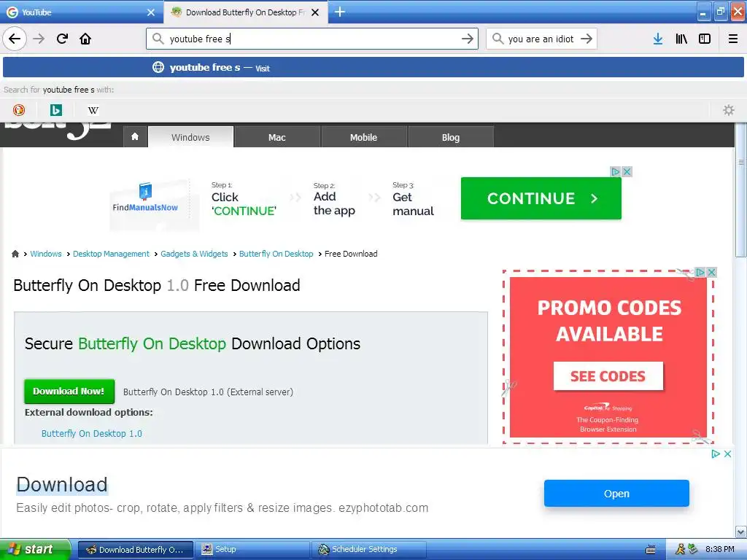Open the hamburger application menu

(x=733, y=39)
